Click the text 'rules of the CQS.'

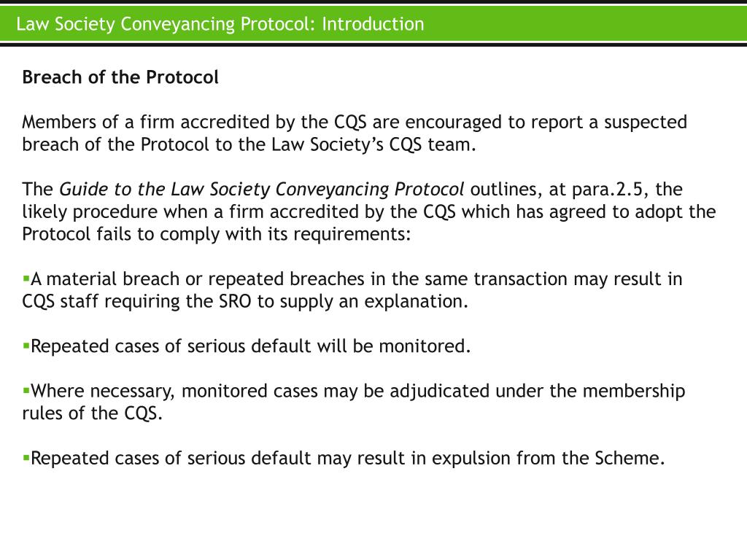(93, 413)
